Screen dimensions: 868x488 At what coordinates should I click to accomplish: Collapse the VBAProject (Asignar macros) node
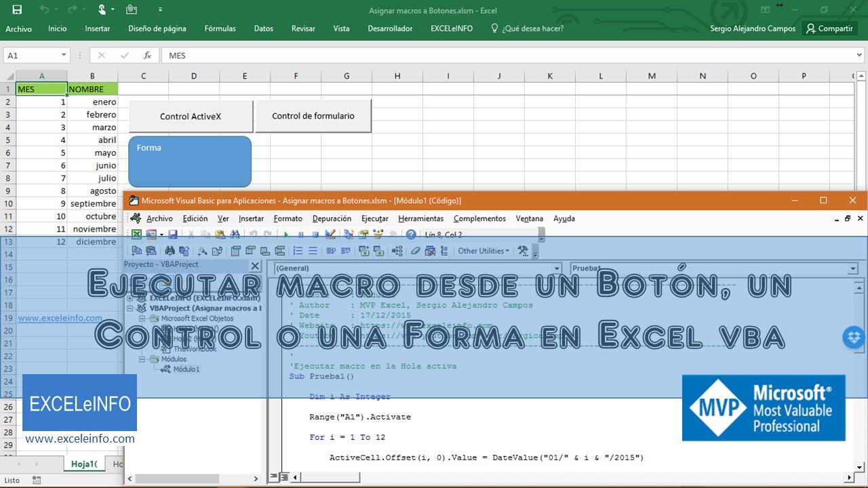tap(131, 308)
